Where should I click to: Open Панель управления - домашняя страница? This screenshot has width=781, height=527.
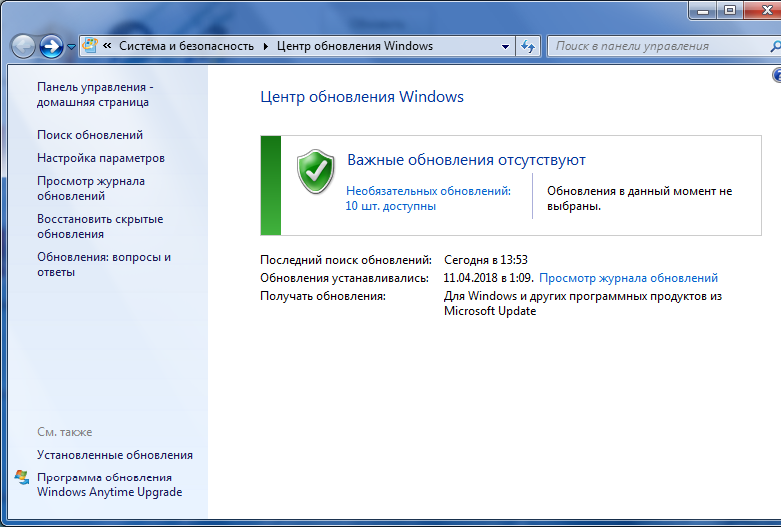tap(95, 94)
